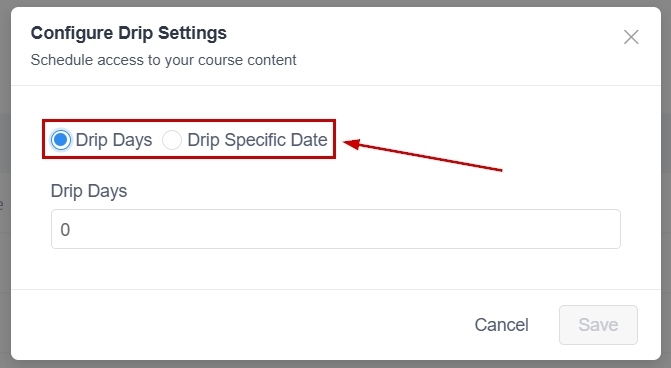Switch drip mode to specific date
Image resolution: width=671 pixels, height=368 pixels.
(172, 140)
